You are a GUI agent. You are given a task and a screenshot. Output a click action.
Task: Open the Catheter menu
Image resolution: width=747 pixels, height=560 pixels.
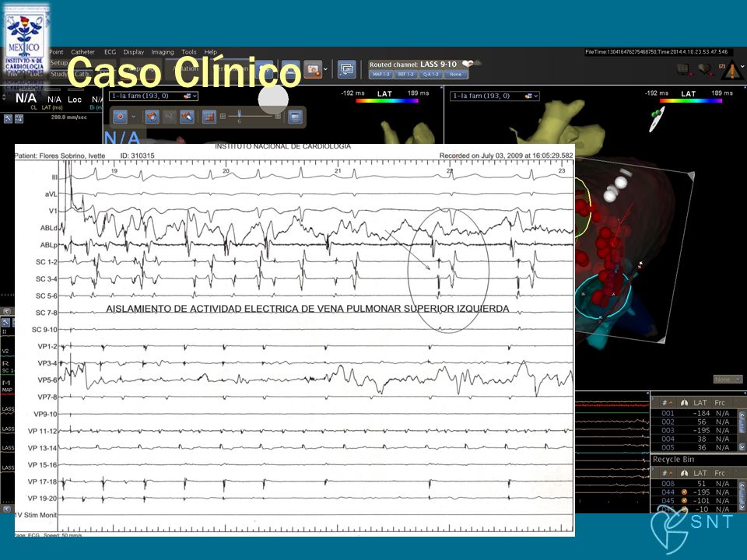tap(83, 52)
